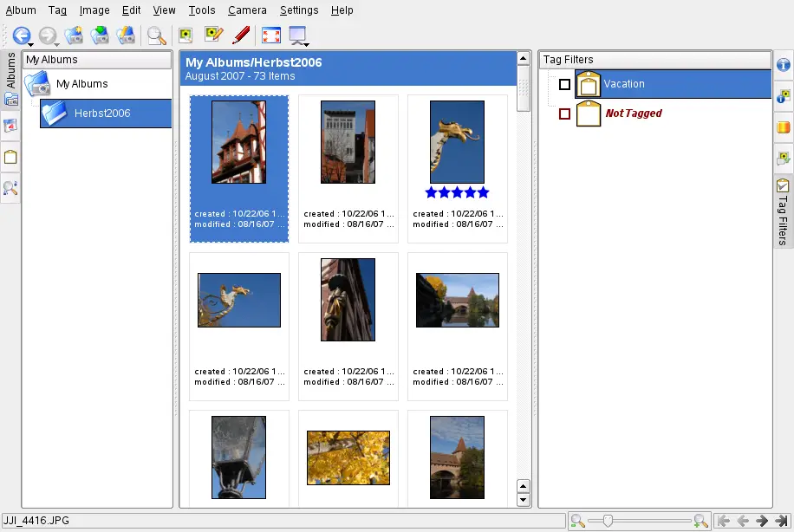Jump to last item arrow in status bar

tap(781, 521)
